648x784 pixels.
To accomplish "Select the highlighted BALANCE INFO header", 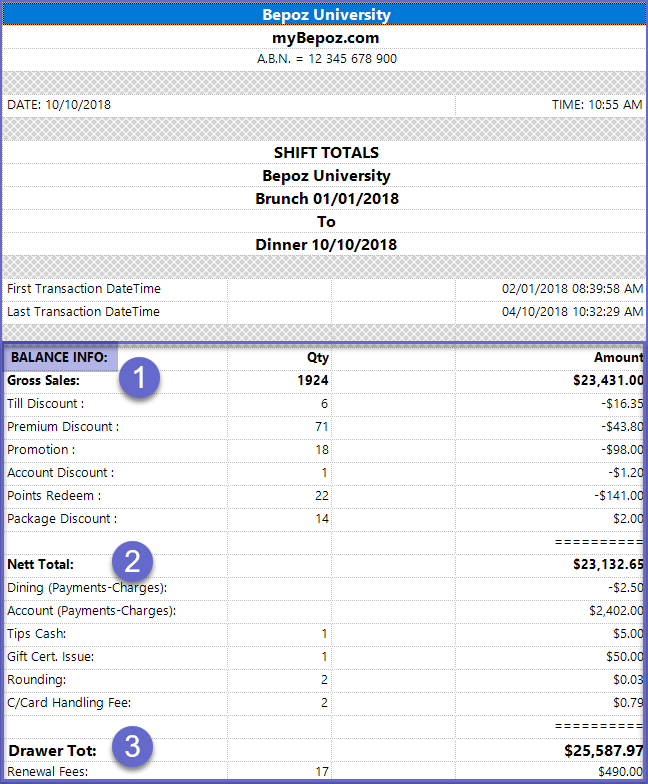I will click(61, 357).
